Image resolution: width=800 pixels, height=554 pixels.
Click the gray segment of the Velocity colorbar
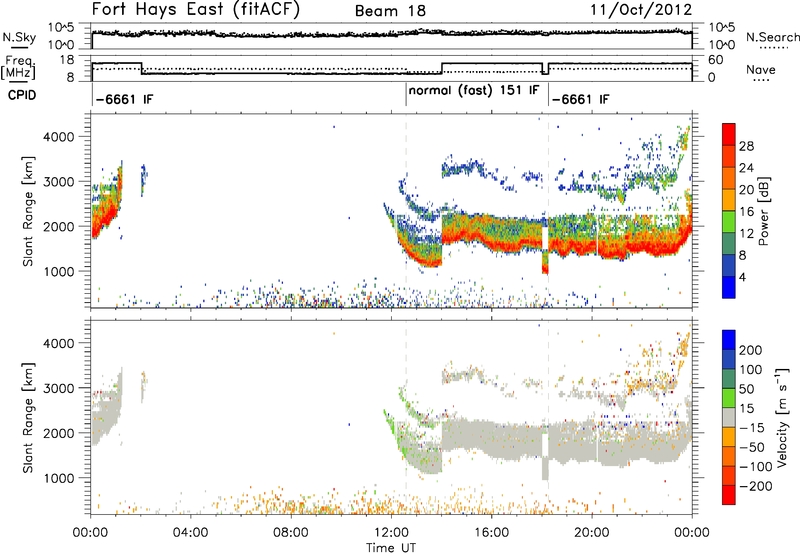pos(729,417)
